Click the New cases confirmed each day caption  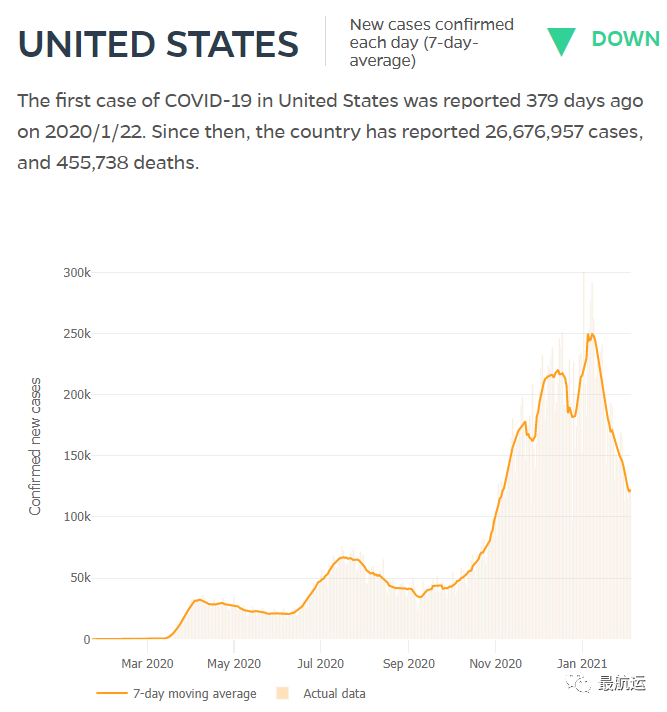point(431,42)
